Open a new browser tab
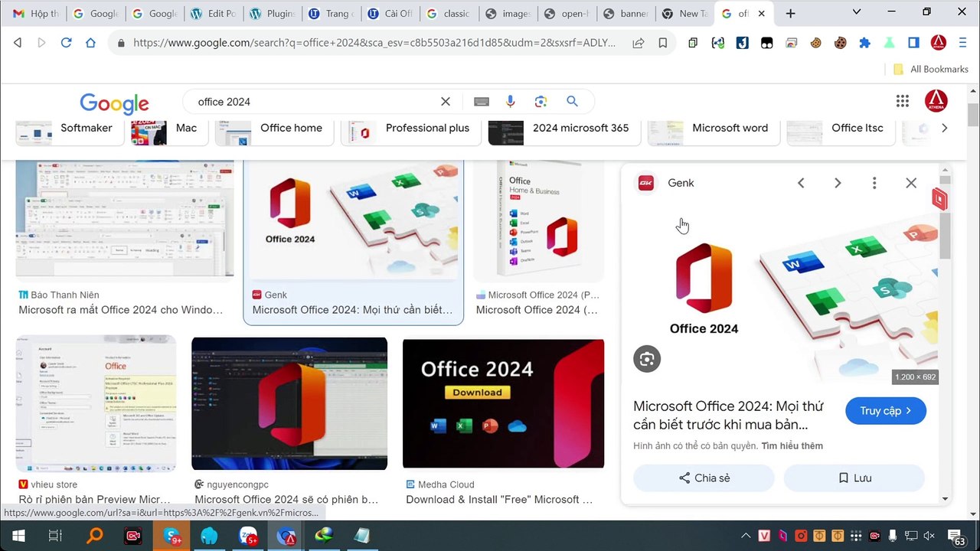Viewport: 980px width, 551px height. 790,13
